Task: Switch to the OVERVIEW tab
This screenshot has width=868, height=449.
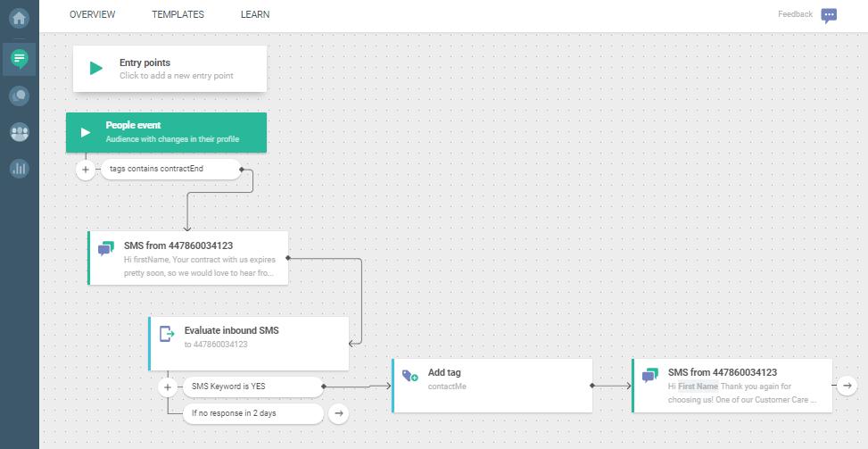Action: pyautogui.click(x=92, y=14)
